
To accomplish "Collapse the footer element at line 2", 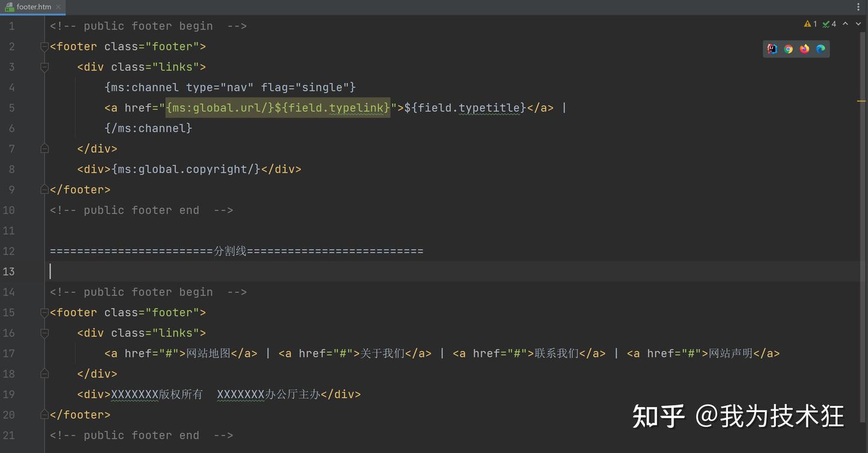I will tap(44, 46).
